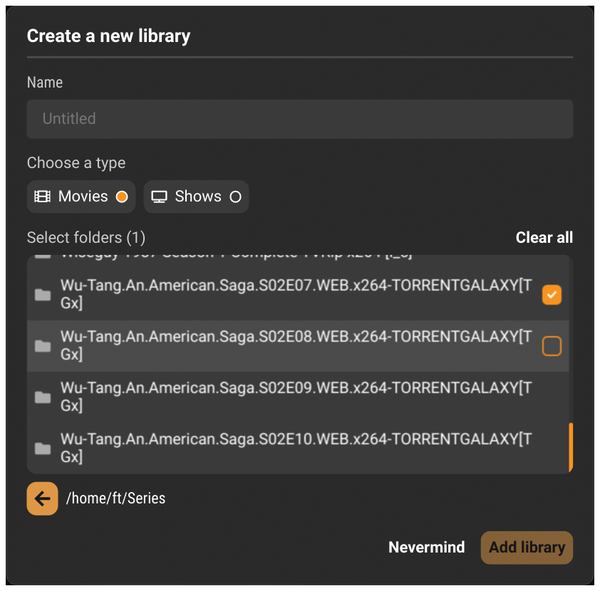Viewport: 600px width, 591px height.
Task: Click the Nevermind button
Action: 426,547
